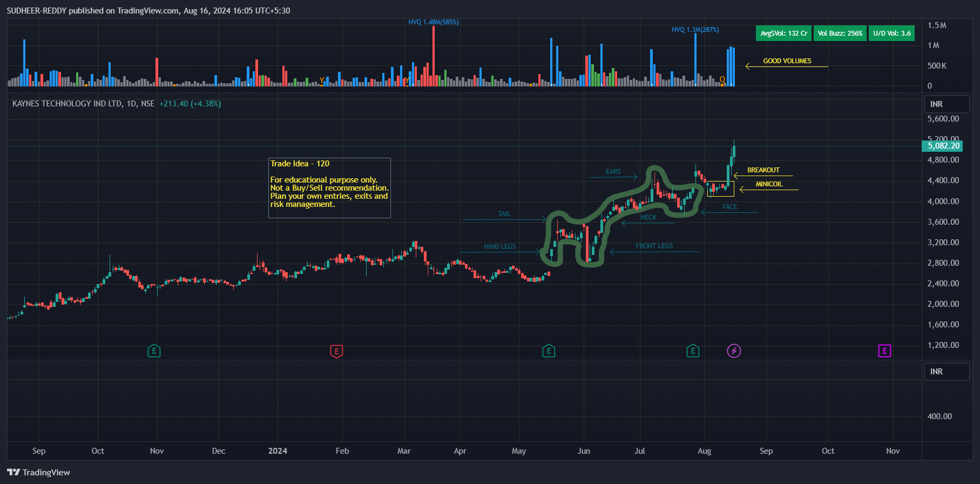
Task: Click the Jul label on time axis
Action: [x=640, y=451]
